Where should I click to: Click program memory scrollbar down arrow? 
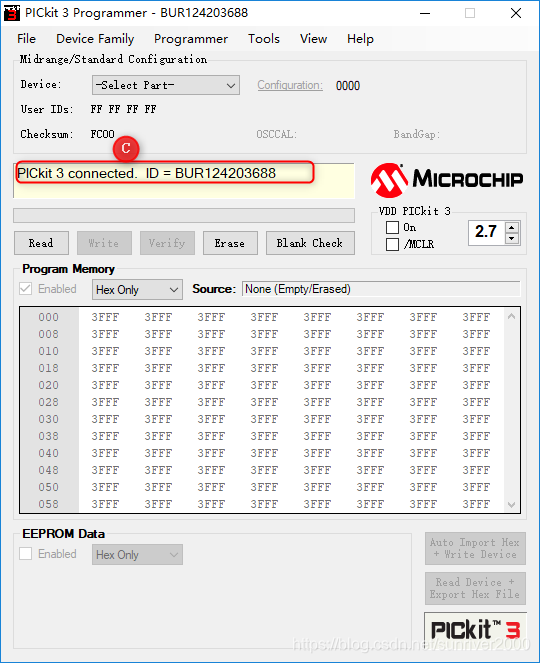pos(512,504)
